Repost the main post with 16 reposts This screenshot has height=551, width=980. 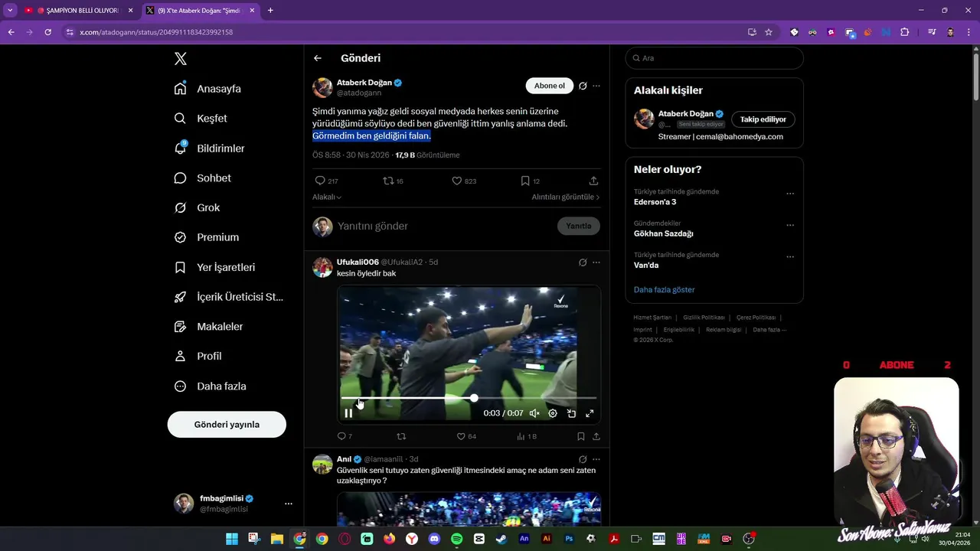click(x=393, y=181)
